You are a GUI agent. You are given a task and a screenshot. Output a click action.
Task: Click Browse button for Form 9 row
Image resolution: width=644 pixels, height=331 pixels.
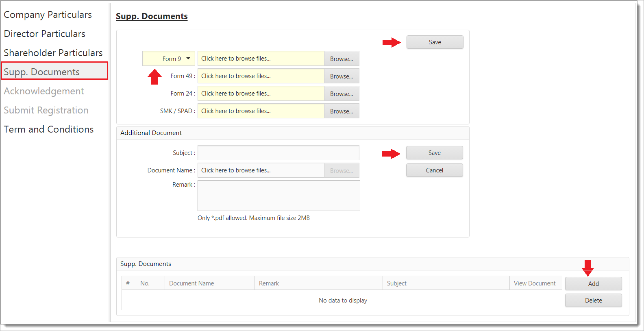(x=342, y=59)
